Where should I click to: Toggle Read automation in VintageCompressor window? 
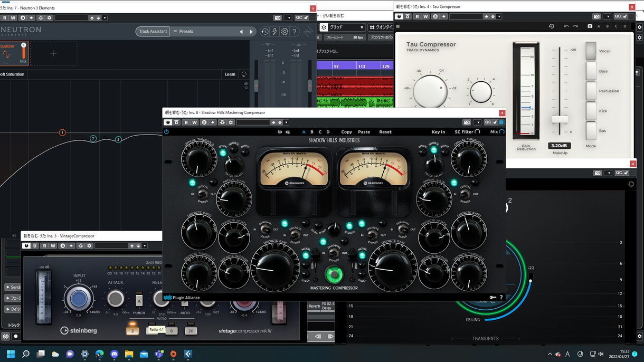[x=44, y=246]
